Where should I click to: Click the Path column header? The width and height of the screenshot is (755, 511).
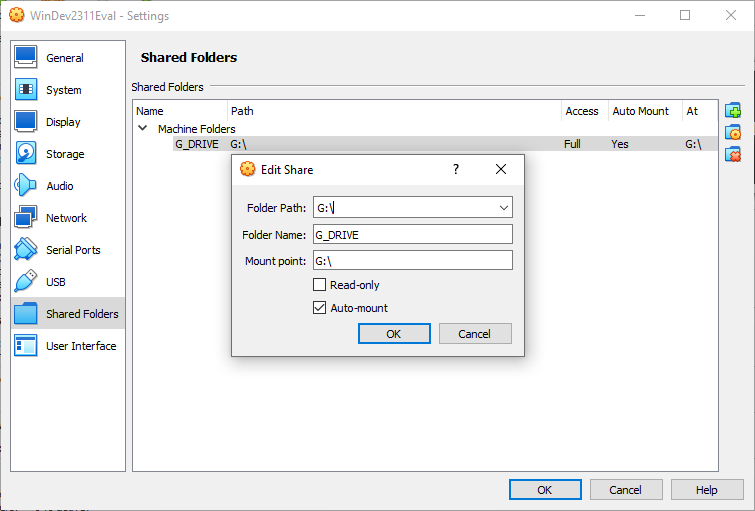242,111
